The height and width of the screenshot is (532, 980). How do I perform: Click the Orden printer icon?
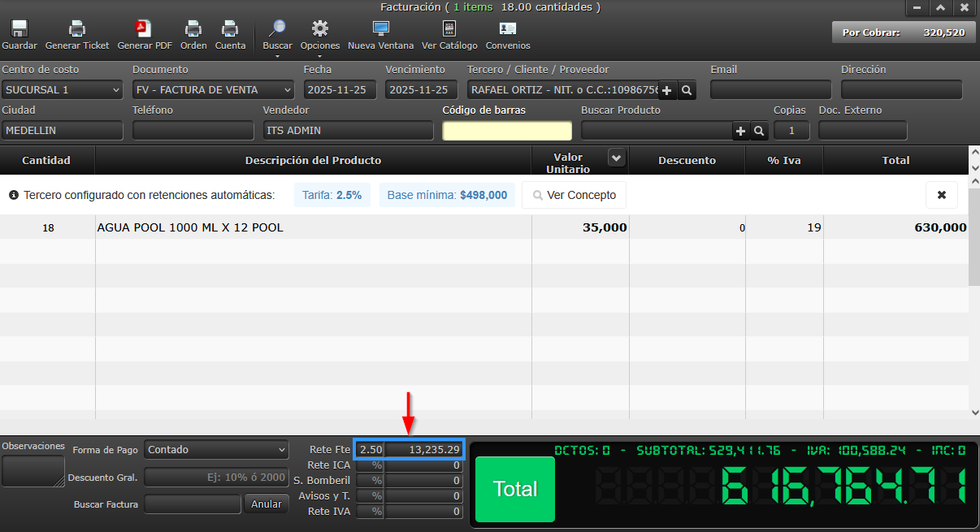coord(193,29)
